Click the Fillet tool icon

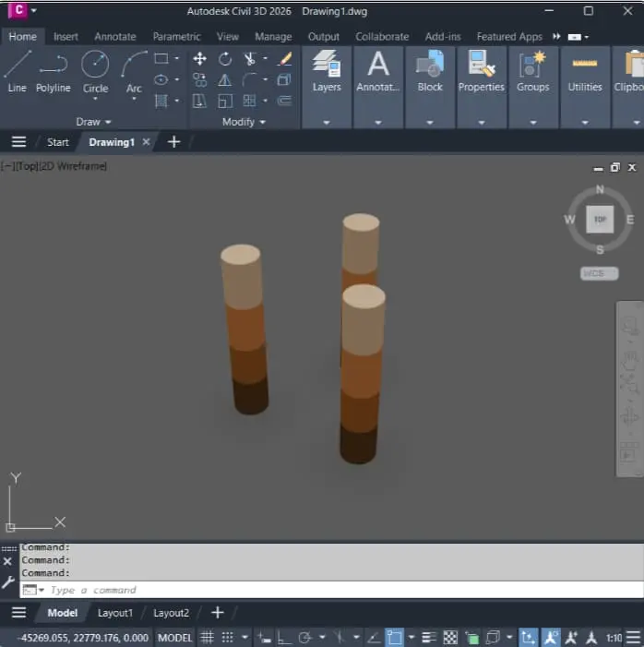250,79
